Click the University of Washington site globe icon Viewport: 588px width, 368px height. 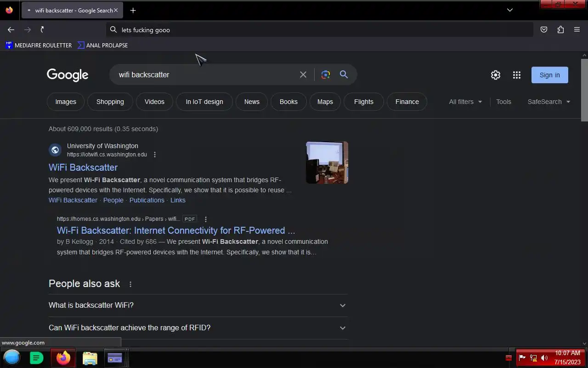click(x=55, y=150)
